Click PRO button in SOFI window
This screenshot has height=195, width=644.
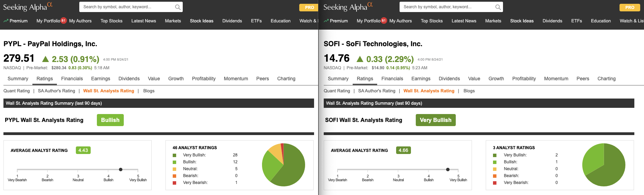coord(630,7)
